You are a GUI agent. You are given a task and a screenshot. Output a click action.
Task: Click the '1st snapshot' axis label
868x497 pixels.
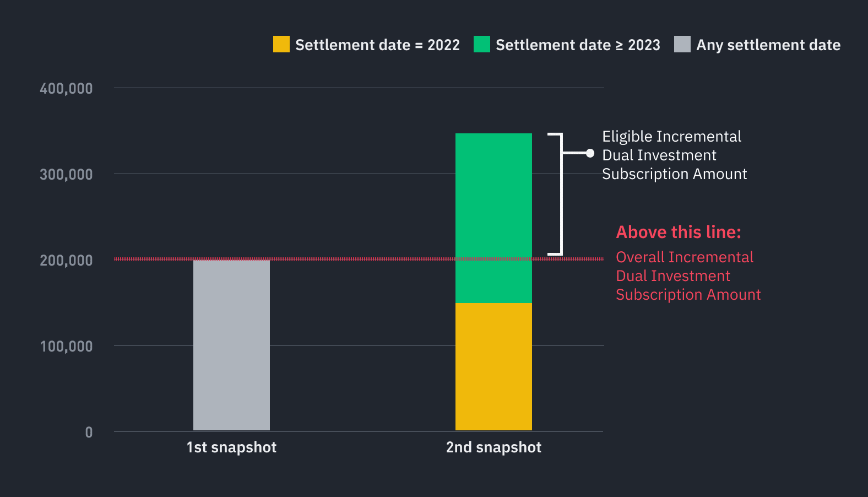click(x=231, y=447)
